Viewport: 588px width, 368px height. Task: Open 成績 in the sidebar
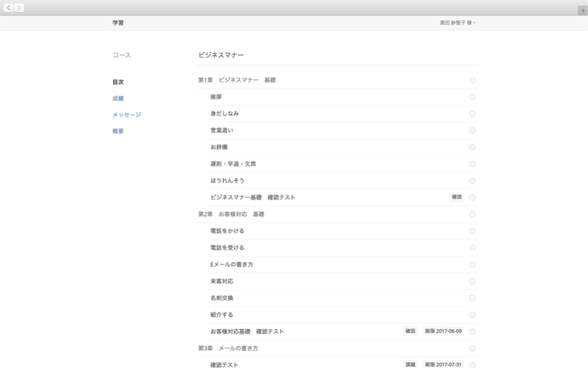[118, 99]
